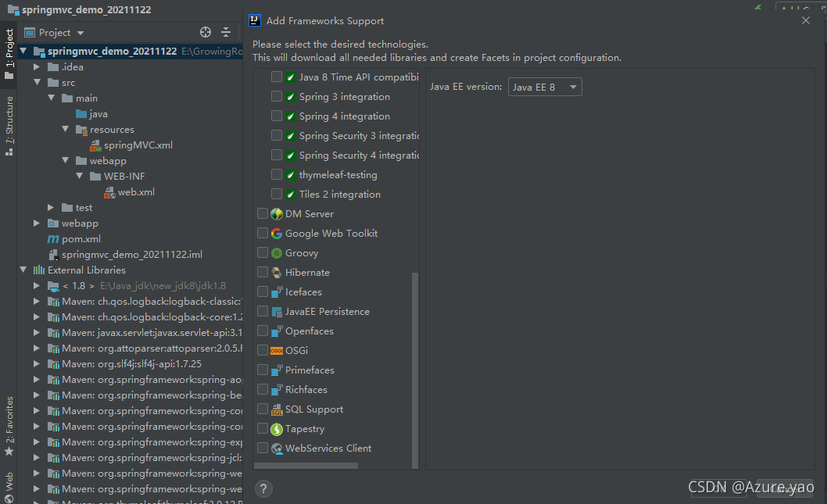Enable the Groovy checkbox
This screenshot has height=504, width=827.
262,252
